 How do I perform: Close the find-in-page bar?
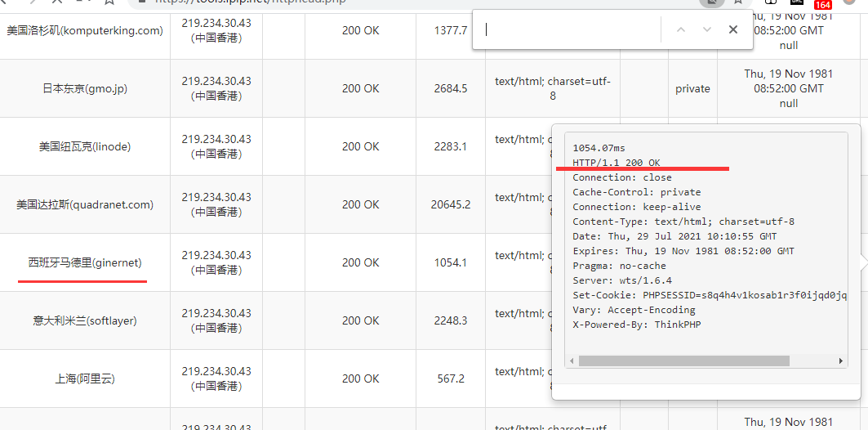(x=733, y=30)
